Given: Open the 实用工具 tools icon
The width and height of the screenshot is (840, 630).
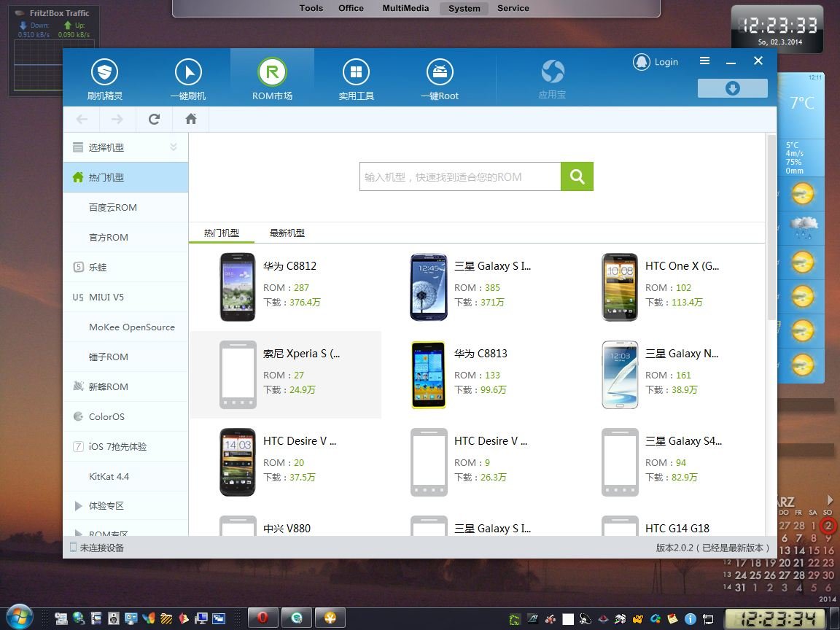Looking at the screenshot, I should point(356,71).
